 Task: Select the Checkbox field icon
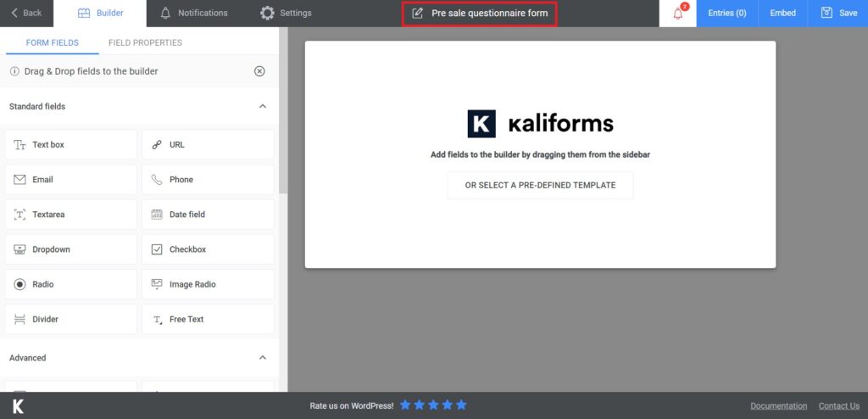click(157, 249)
